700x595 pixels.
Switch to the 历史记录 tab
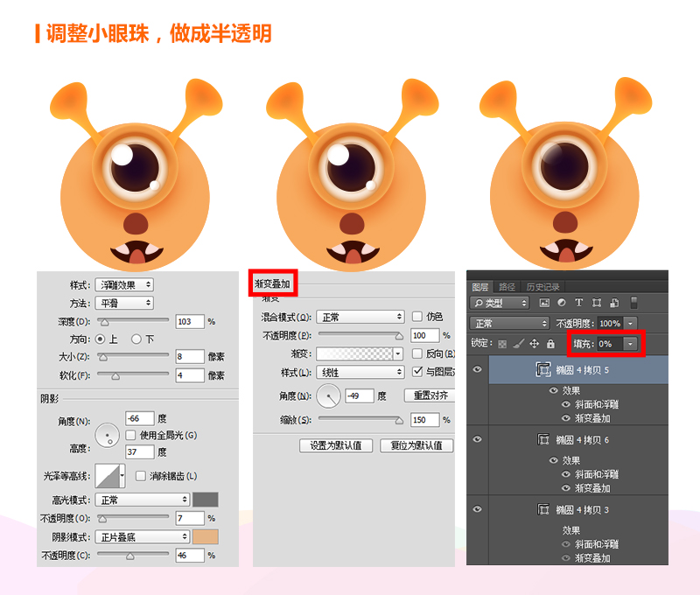coord(542,287)
